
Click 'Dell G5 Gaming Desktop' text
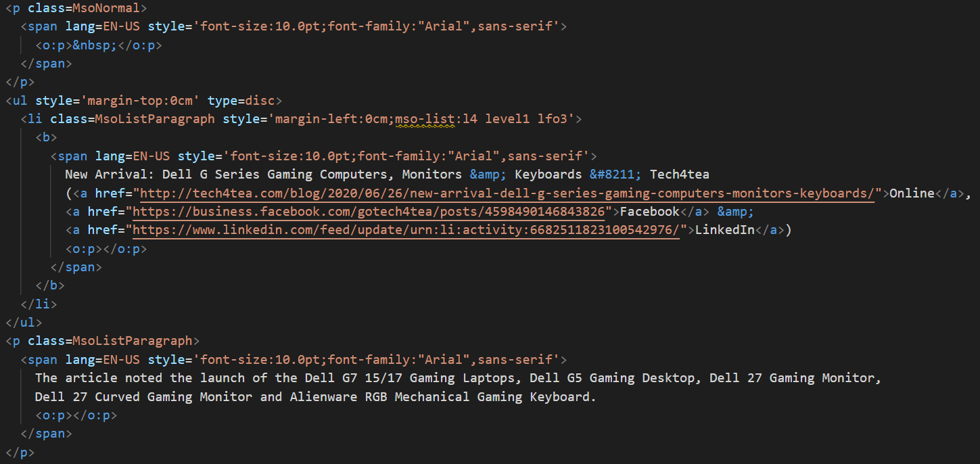(612, 377)
